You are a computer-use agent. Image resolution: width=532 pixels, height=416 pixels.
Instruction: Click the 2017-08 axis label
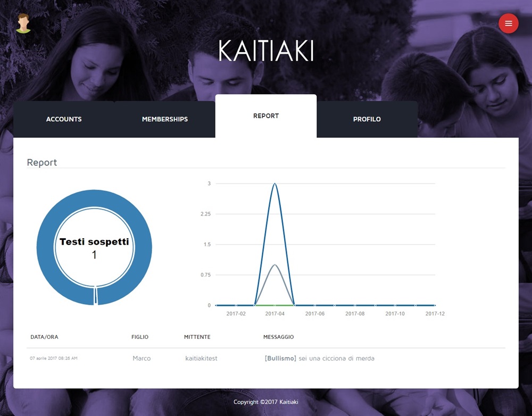click(x=355, y=313)
